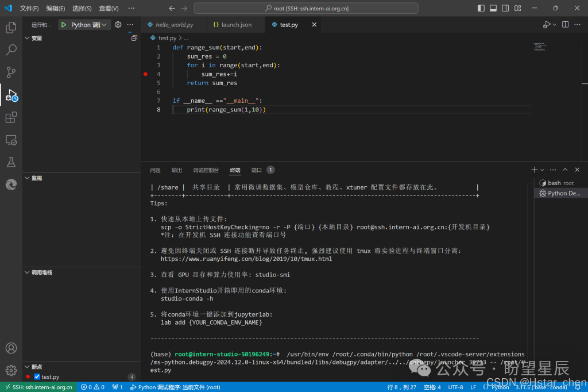The width and height of the screenshot is (588, 392).
Task: Open launch.json via the debug gear icon
Action: point(118,25)
